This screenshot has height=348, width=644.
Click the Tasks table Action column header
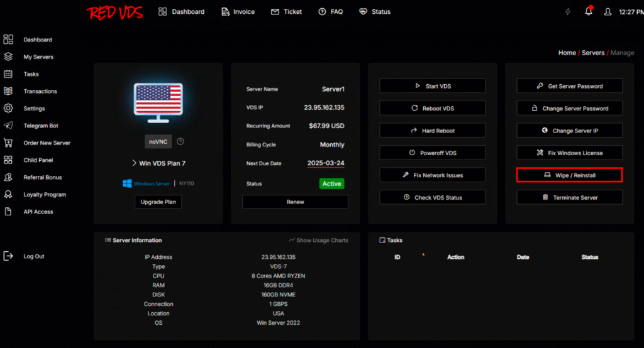click(x=455, y=258)
